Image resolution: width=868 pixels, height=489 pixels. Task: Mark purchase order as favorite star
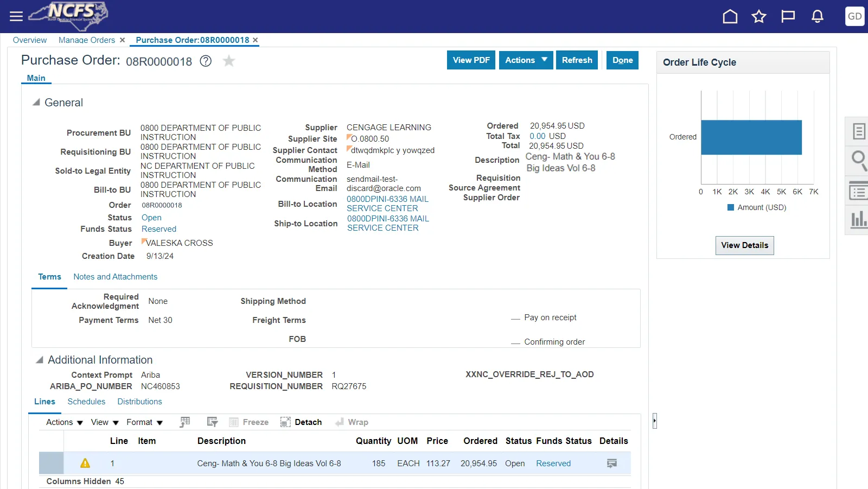pyautogui.click(x=229, y=61)
